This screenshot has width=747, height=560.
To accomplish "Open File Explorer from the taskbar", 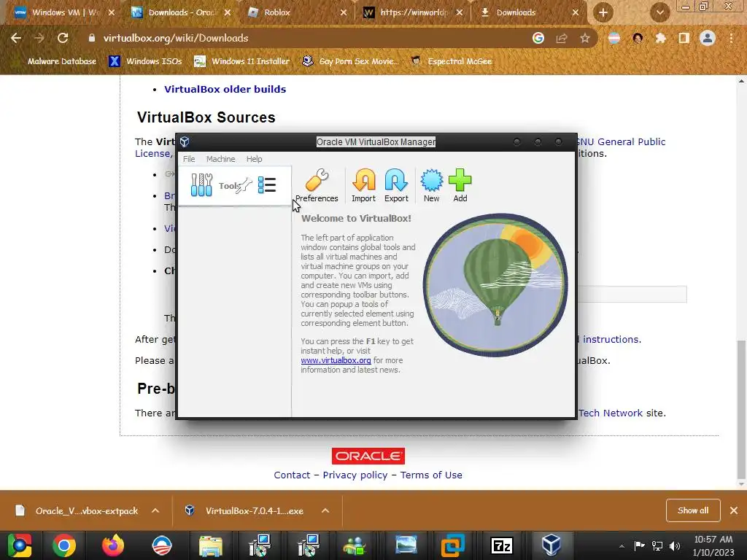I will pyautogui.click(x=211, y=545).
